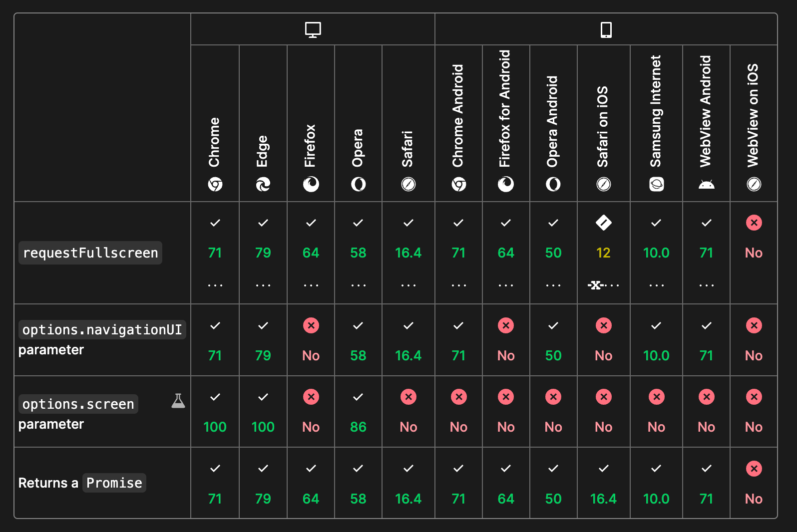
Task: Click partial support diamond icon for Safari iOS
Action: tap(603, 223)
